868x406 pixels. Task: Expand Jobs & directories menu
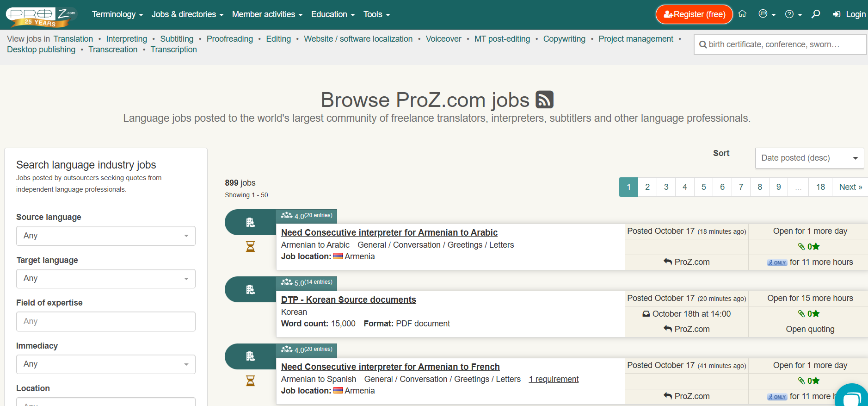[187, 14]
